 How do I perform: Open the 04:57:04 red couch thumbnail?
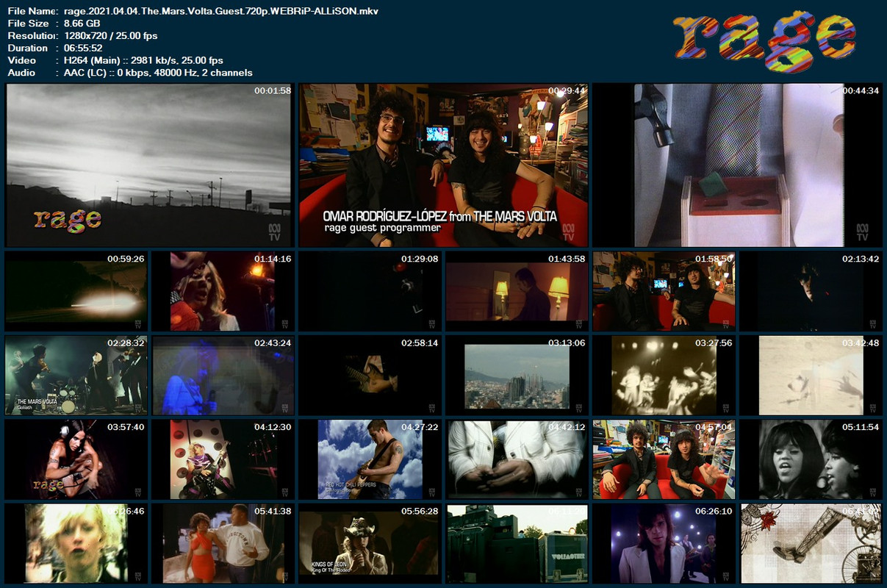click(x=664, y=459)
